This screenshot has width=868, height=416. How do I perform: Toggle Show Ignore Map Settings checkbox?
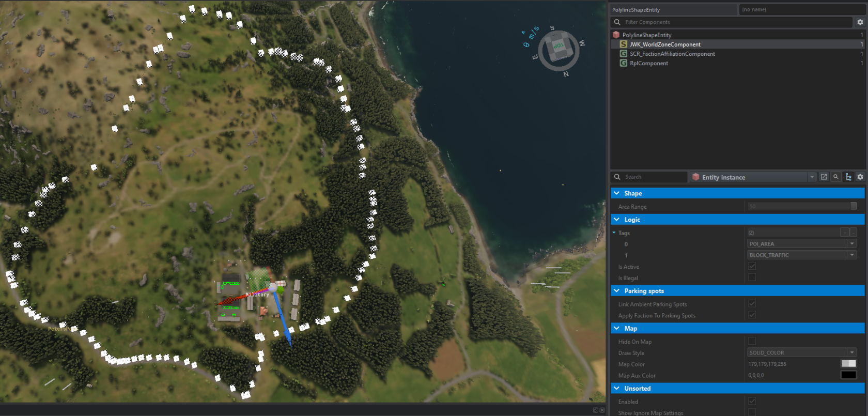click(x=752, y=412)
